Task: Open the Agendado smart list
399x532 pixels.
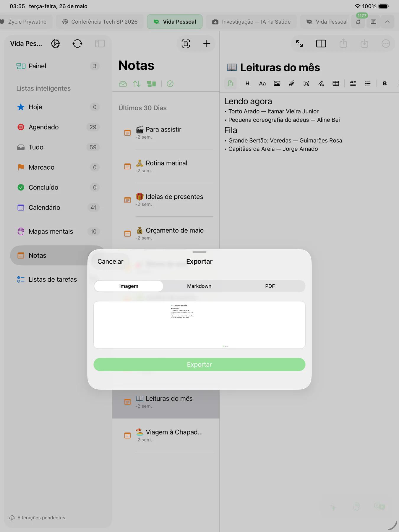Action: point(58,127)
